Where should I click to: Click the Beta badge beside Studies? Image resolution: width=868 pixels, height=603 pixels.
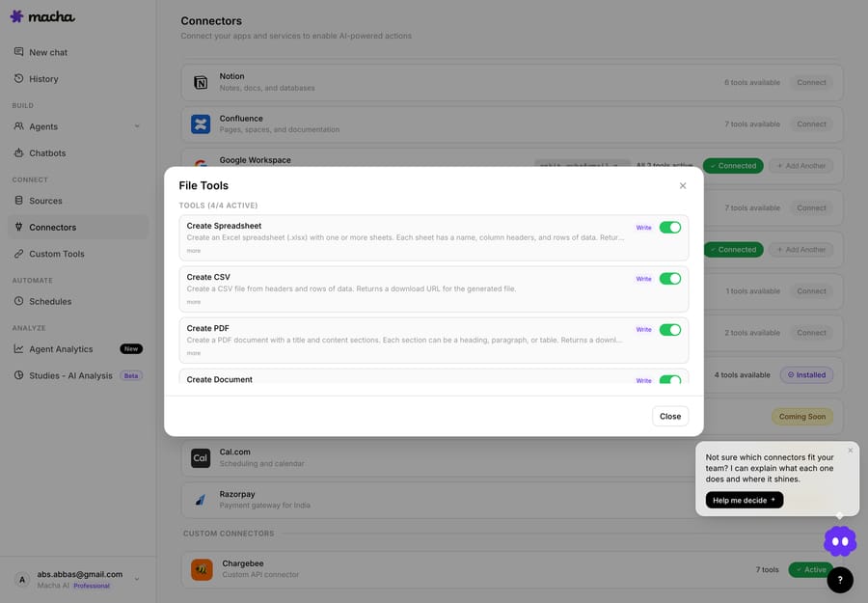point(131,375)
